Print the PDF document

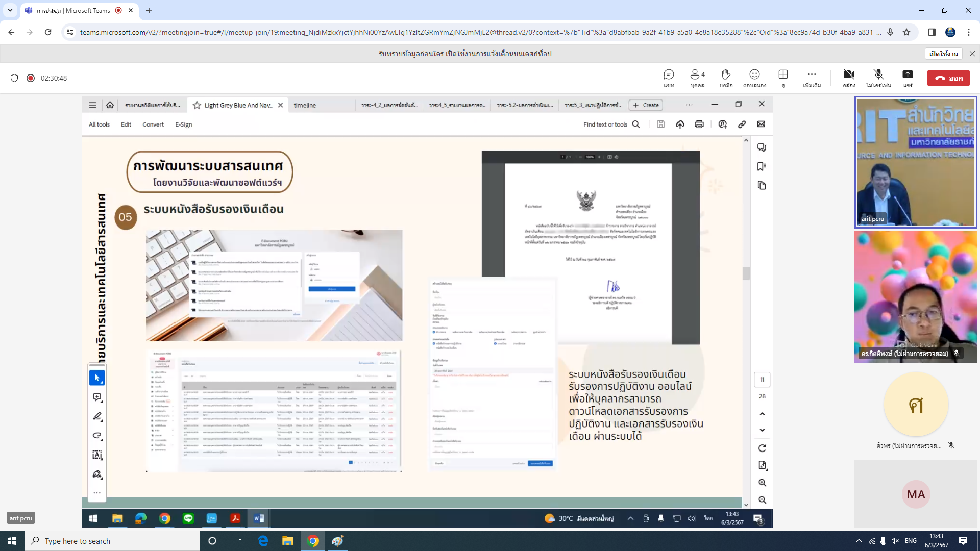(699, 124)
